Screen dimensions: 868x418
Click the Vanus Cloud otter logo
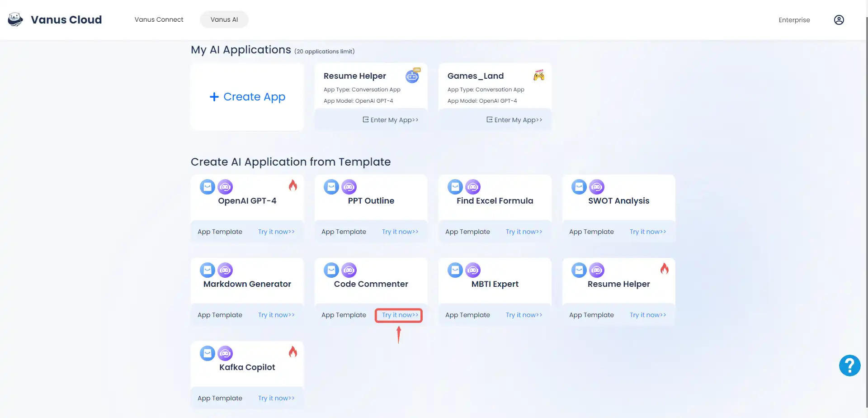point(15,19)
